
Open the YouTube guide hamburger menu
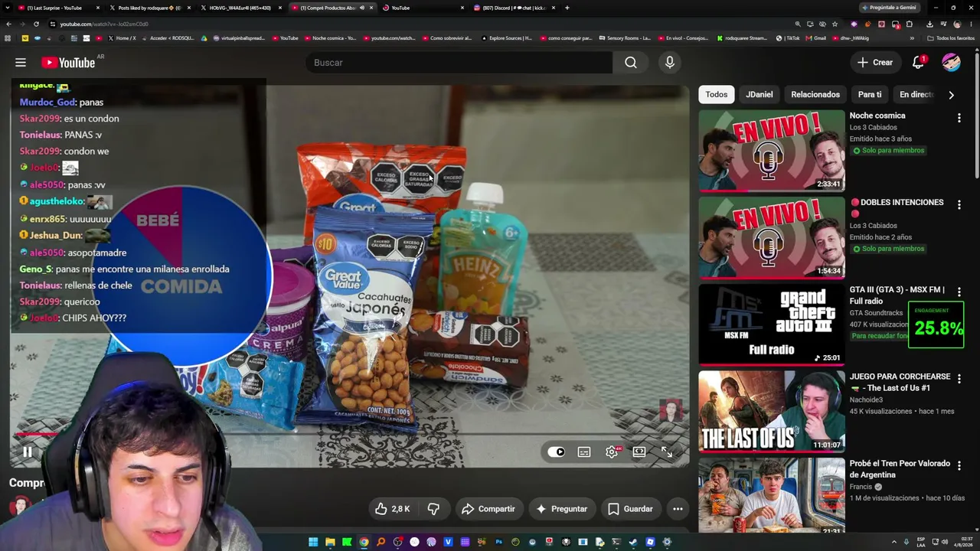point(21,63)
